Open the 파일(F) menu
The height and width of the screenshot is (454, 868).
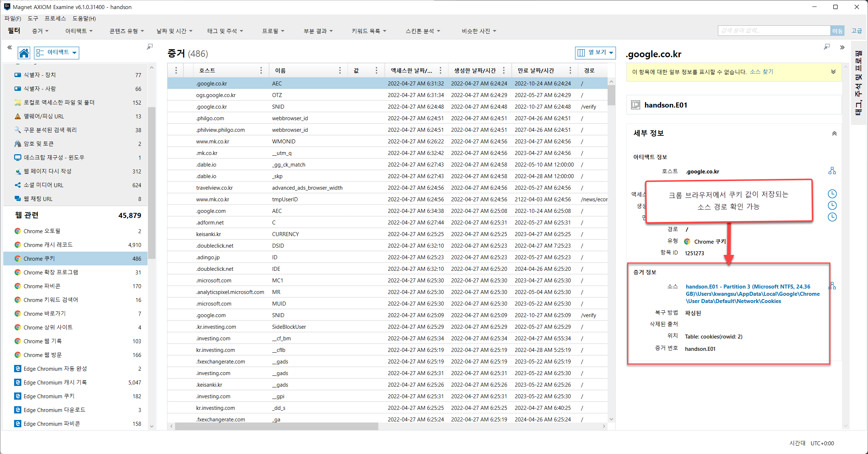(x=13, y=18)
